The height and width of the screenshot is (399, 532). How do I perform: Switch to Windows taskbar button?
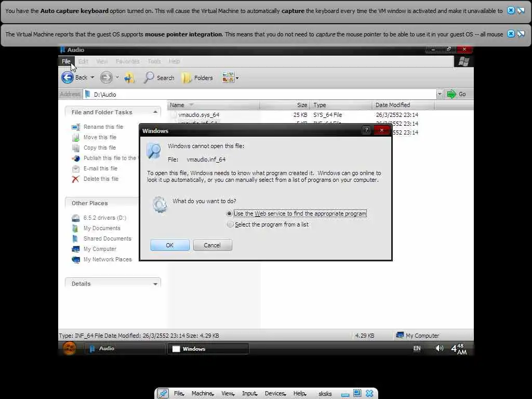[208, 349]
